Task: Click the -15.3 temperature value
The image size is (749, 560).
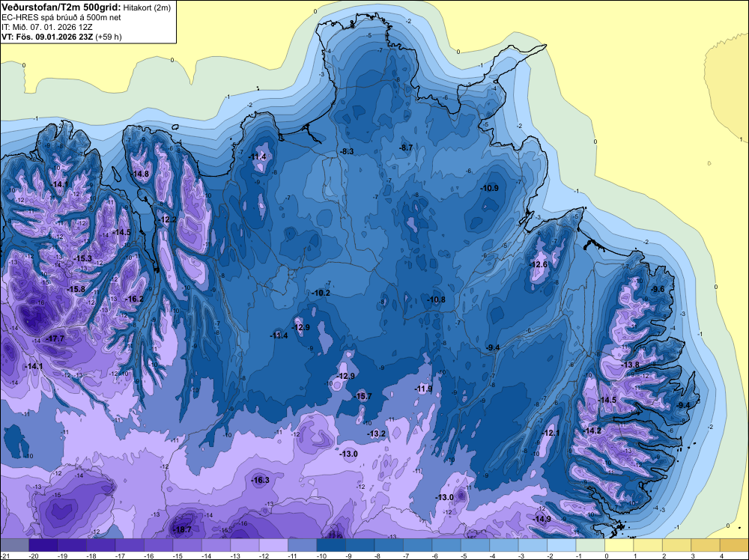Action: click(82, 258)
